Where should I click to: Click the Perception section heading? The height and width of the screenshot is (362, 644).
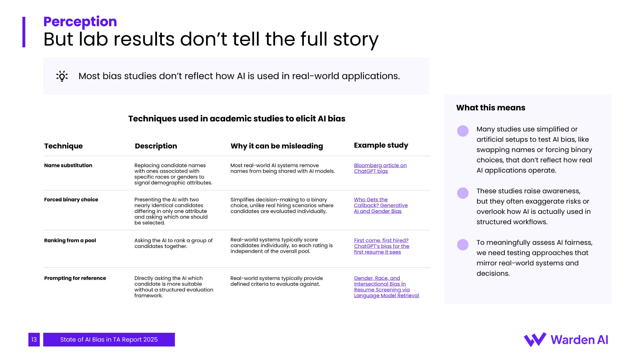tap(80, 21)
